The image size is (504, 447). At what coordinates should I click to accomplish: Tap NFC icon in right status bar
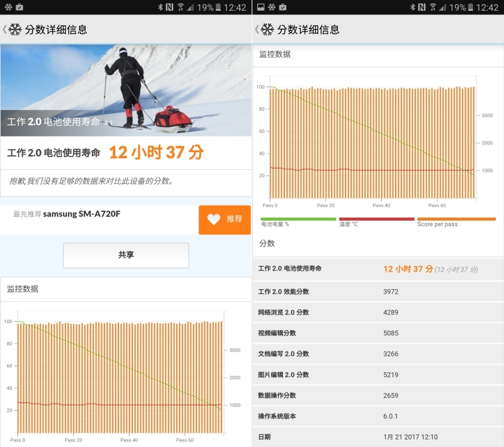[x=422, y=7]
